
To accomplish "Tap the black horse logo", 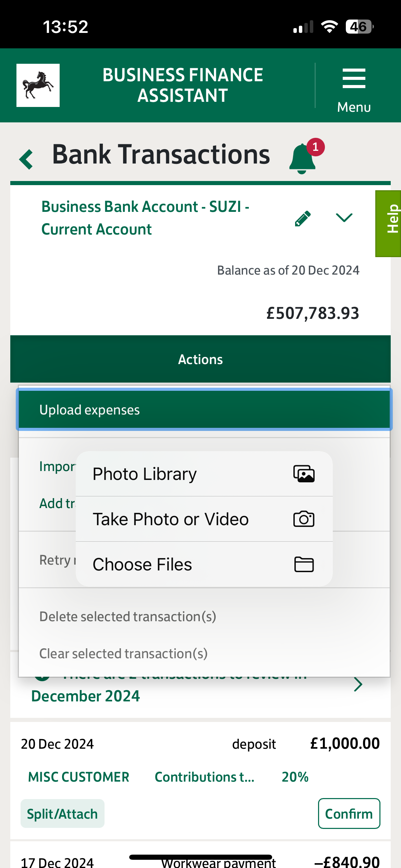I will click(x=38, y=85).
